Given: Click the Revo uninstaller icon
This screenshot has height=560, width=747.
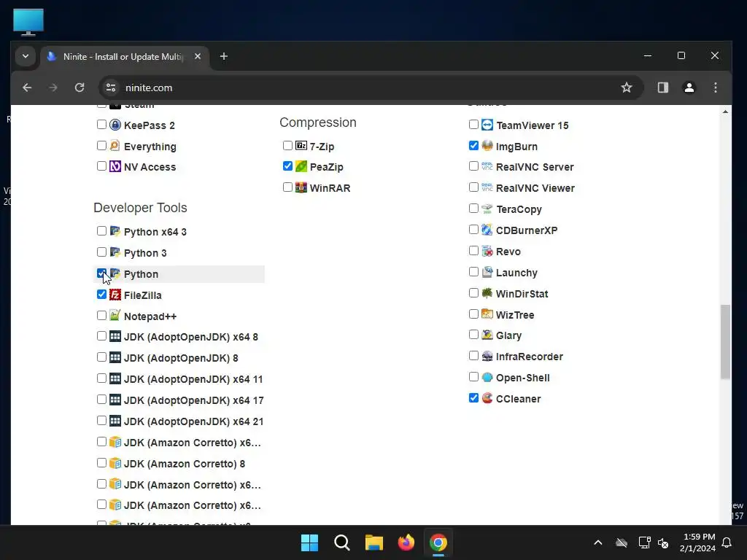Looking at the screenshot, I should (487, 251).
